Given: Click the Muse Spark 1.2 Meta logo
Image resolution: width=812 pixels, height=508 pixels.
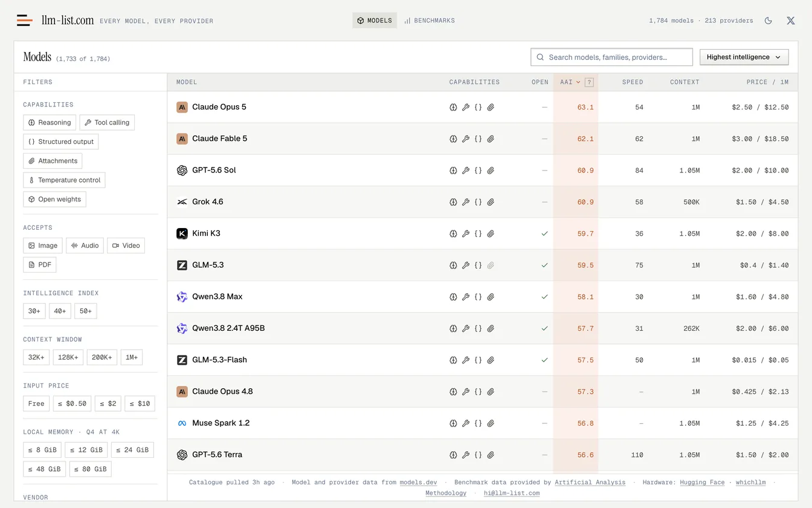Looking at the screenshot, I should pyautogui.click(x=182, y=423).
